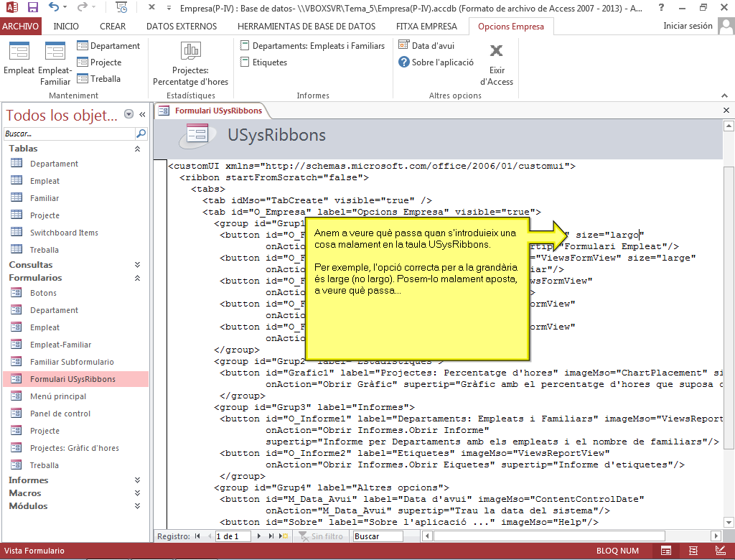Click the record Buscar search box
Image resolution: width=735 pixels, height=560 pixels.
[x=378, y=536]
